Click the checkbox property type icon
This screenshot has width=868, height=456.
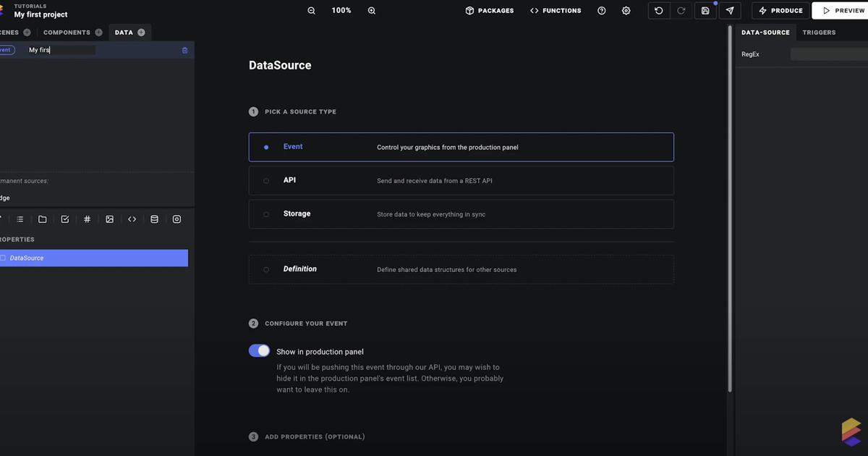pyautogui.click(x=64, y=219)
